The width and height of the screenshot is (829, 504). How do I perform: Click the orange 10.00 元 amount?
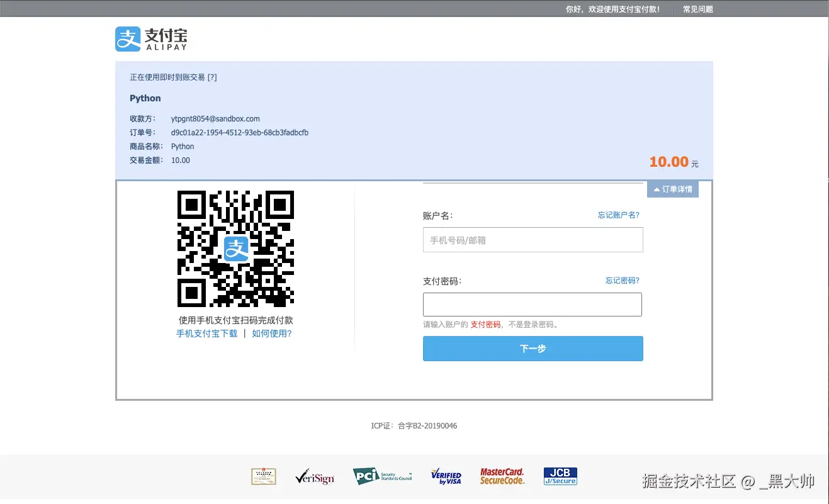point(674,162)
